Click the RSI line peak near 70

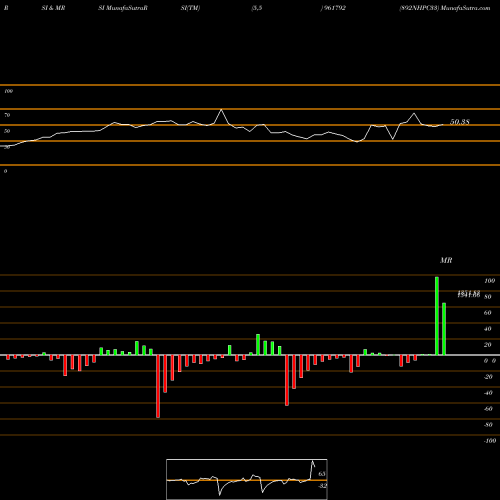tap(221, 110)
